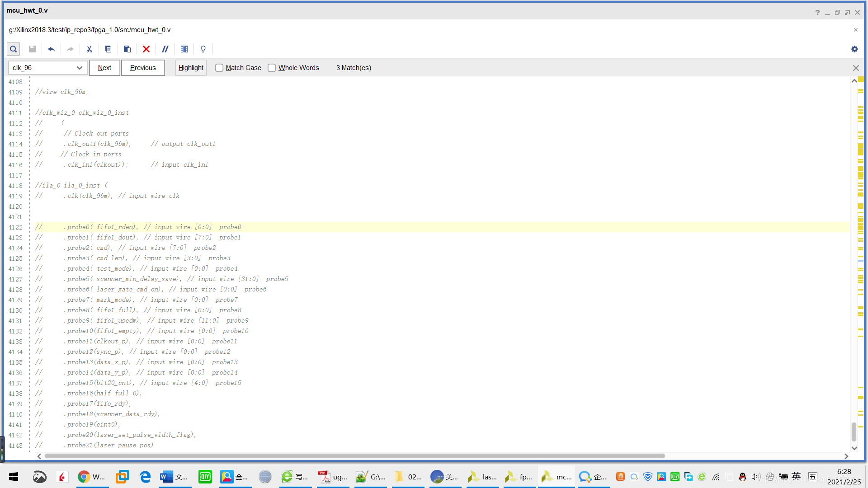This screenshot has height=488, width=868.
Task: Expand the clk_96 search history dropdown
Action: [80, 68]
